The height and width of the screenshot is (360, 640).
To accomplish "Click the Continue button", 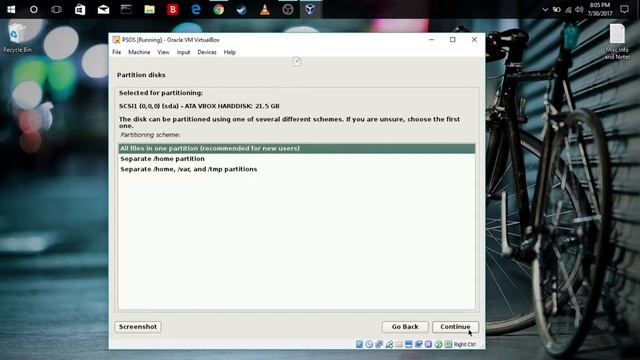I will tap(455, 327).
